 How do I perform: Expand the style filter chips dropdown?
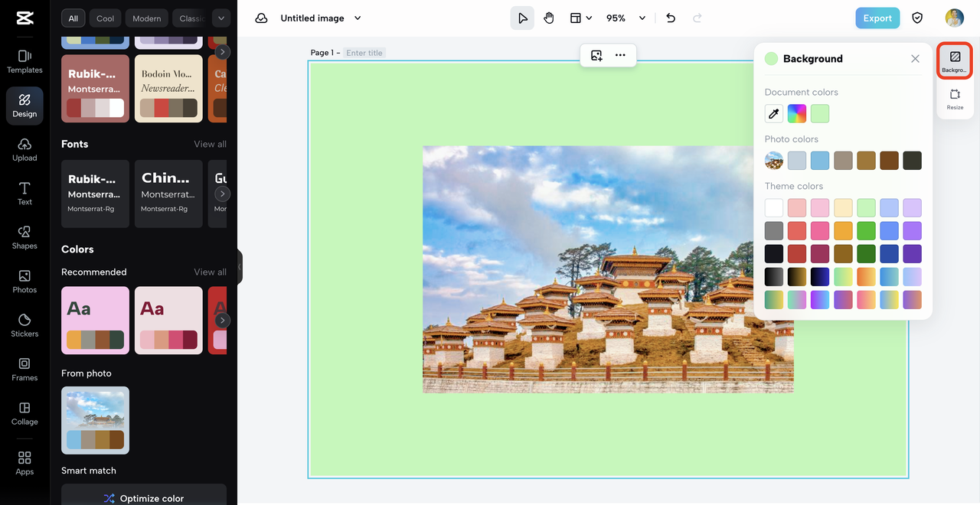point(220,18)
